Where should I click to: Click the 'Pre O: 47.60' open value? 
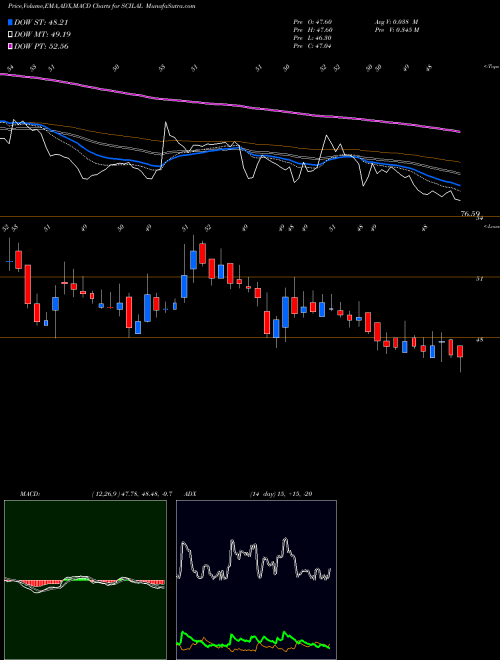pos(313,21)
